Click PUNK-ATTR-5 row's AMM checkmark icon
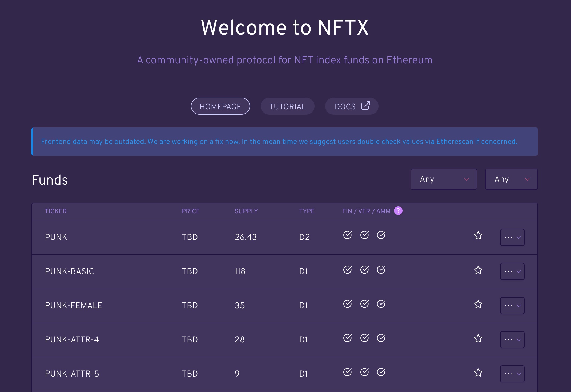This screenshot has width=571, height=392. [x=381, y=372]
